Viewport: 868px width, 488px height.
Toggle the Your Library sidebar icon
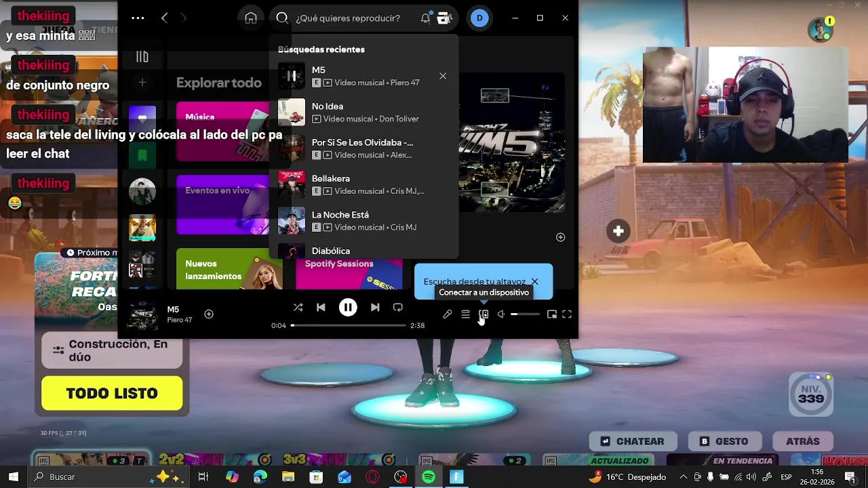click(x=142, y=57)
